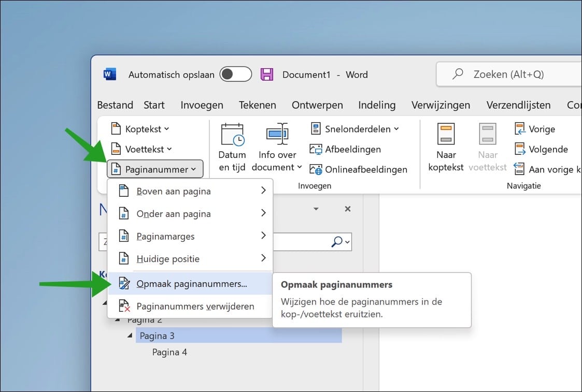Screen dimensions: 582x392
Task: Collapse Pagina 3 in the navigation pane
Action: [129, 336]
